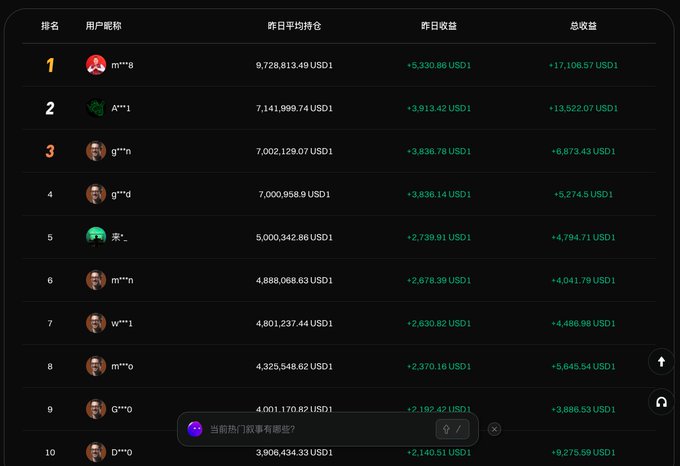Open the avatar of user G***0
Screen dimensions: 680x466
click(96, 409)
